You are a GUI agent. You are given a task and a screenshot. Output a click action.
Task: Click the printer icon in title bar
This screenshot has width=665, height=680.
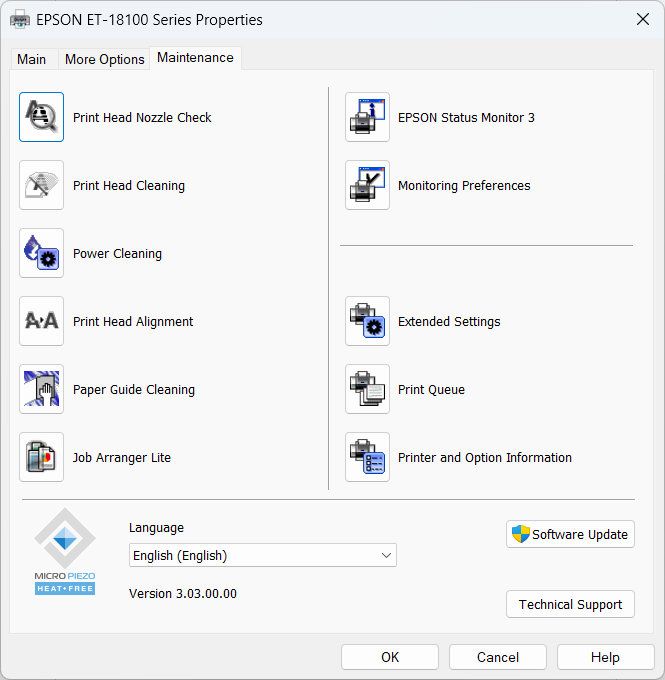tap(20, 20)
